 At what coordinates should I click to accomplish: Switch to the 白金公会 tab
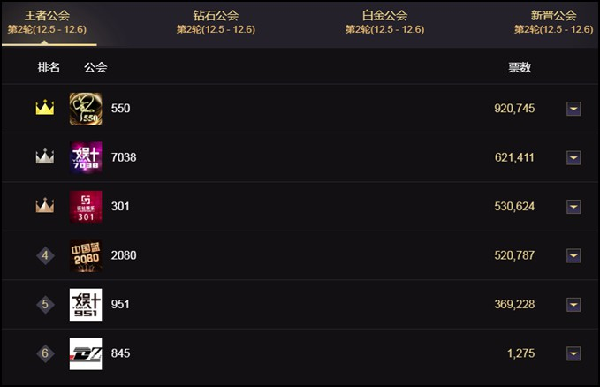pos(385,22)
